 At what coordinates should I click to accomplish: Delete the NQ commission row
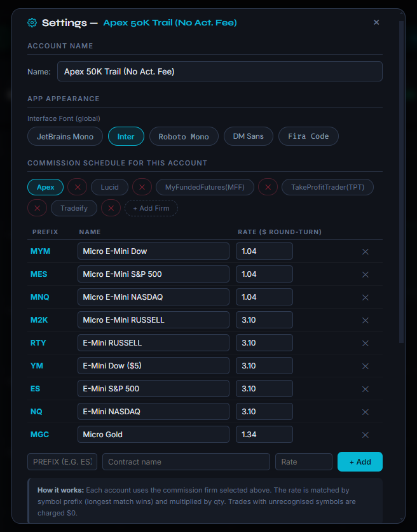[365, 412]
